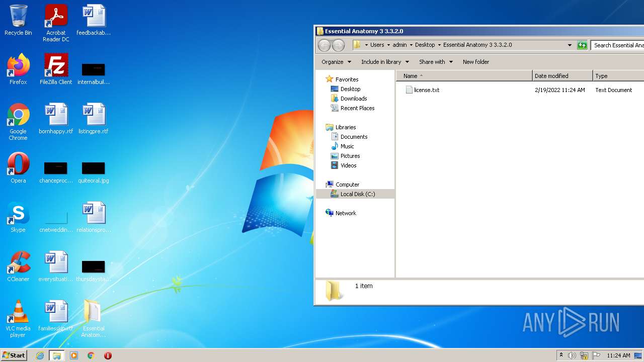Sort by the Type column header

[618, 76]
